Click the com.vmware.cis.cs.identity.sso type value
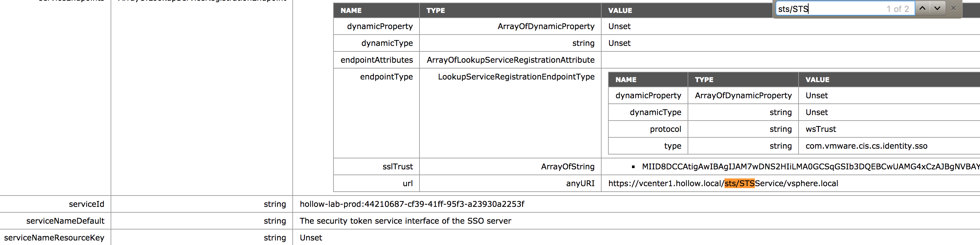The height and width of the screenshot is (245, 980). [x=866, y=146]
